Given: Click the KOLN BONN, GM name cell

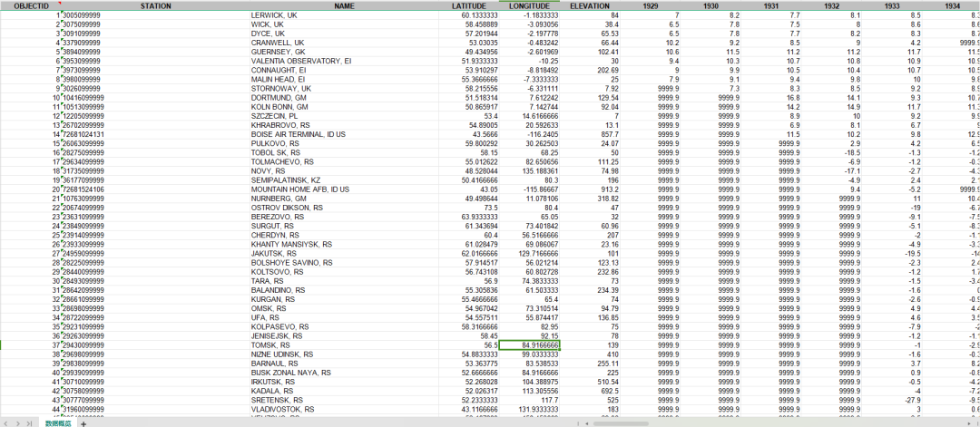Looking at the screenshot, I should [344, 107].
